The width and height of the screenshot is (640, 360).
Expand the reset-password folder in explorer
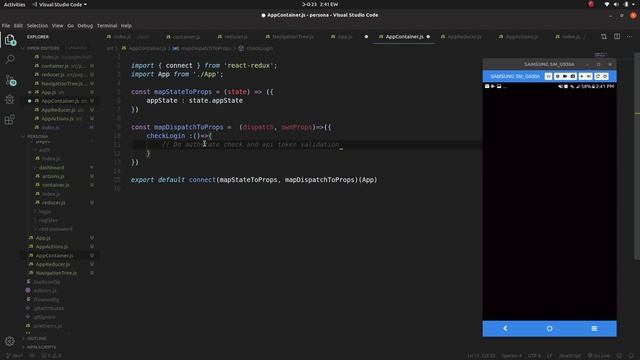(55, 229)
